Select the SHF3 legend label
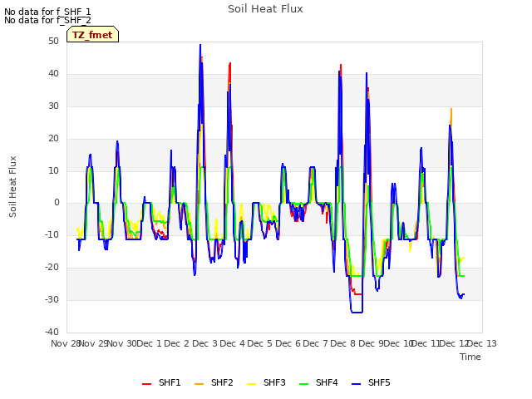 pos(274,382)
